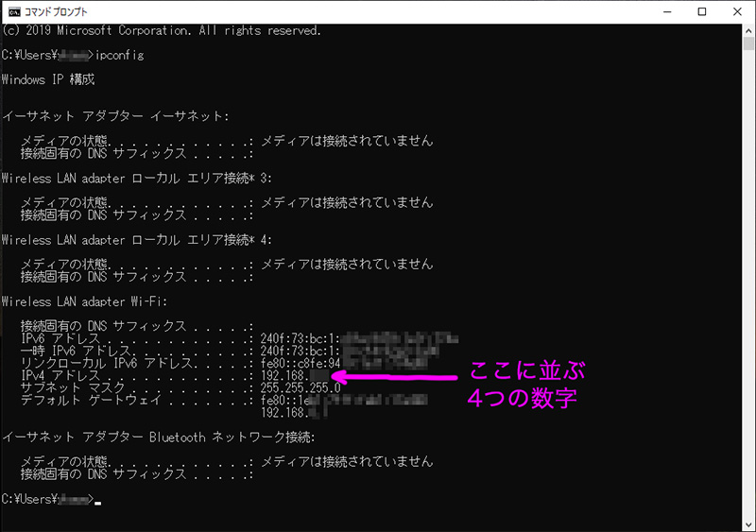Click the typed ipconfig command
This screenshot has width=756, height=532.
[120, 55]
